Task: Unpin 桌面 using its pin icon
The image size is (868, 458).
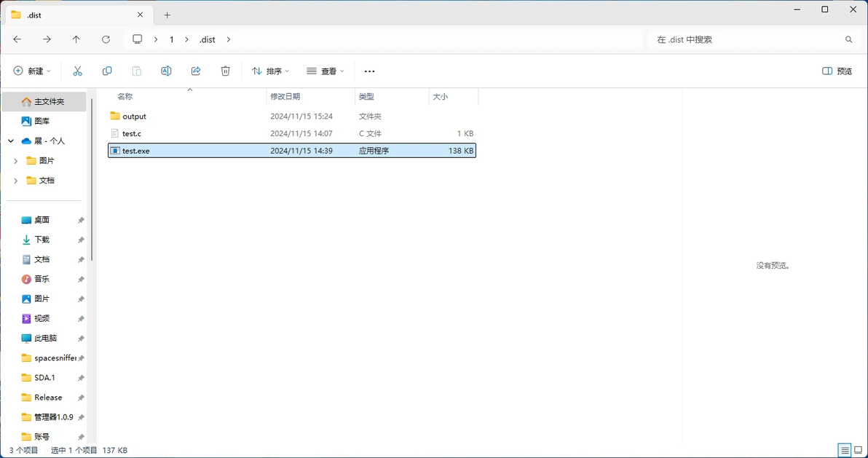Action: click(81, 221)
